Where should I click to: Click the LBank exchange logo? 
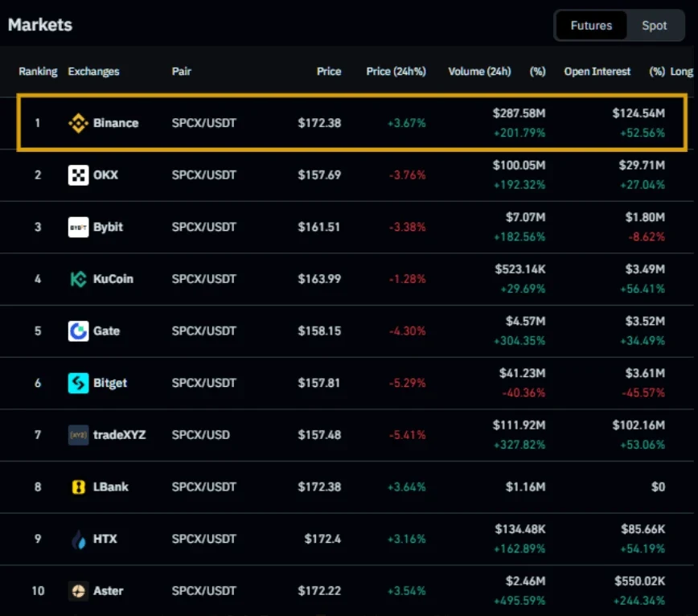pos(78,487)
